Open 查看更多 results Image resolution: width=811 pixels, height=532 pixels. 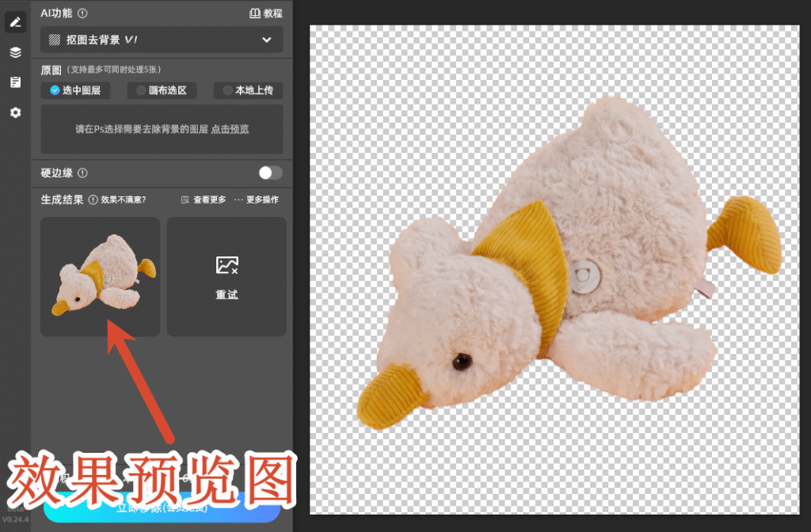point(204,199)
